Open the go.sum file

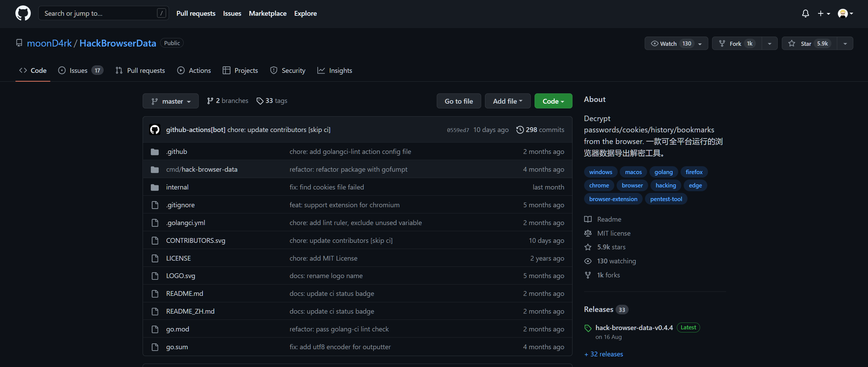pyautogui.click(x=177, y=347)
